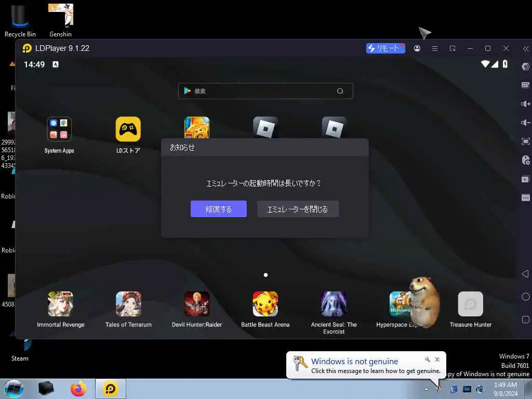Increase emulator volume

pos(526,104)
